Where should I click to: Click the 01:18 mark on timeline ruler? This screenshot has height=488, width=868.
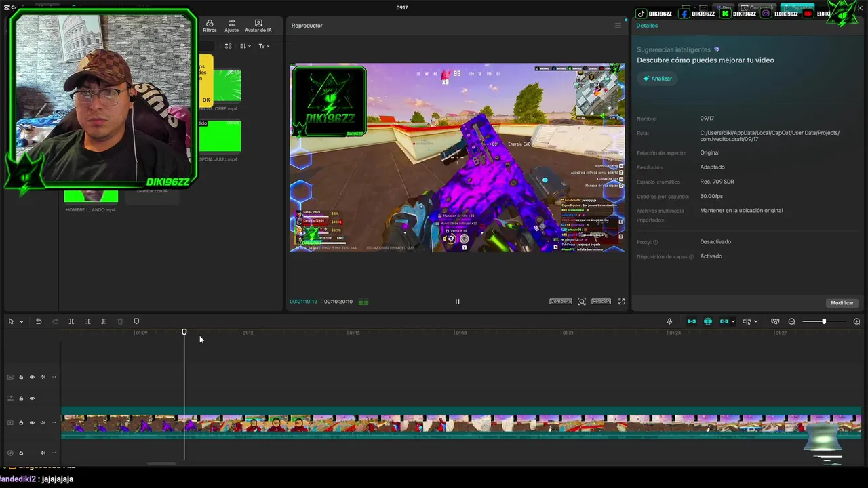(x=461, y=333)
